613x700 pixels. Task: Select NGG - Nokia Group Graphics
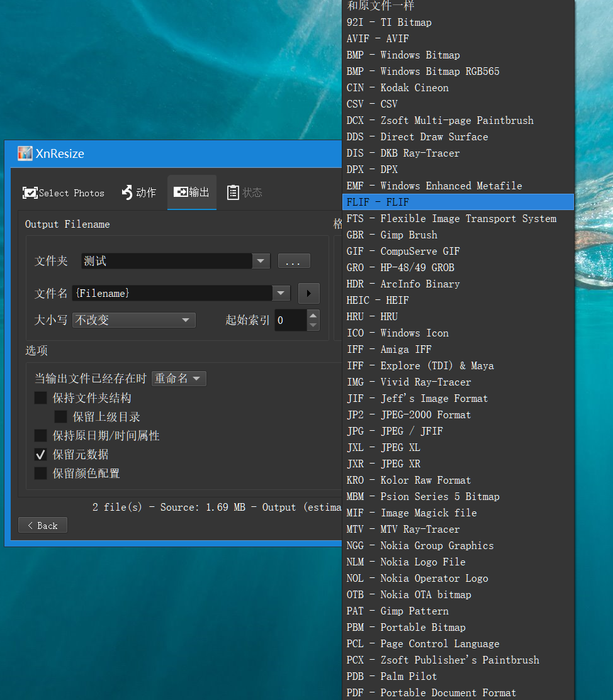tap(458, 545)
